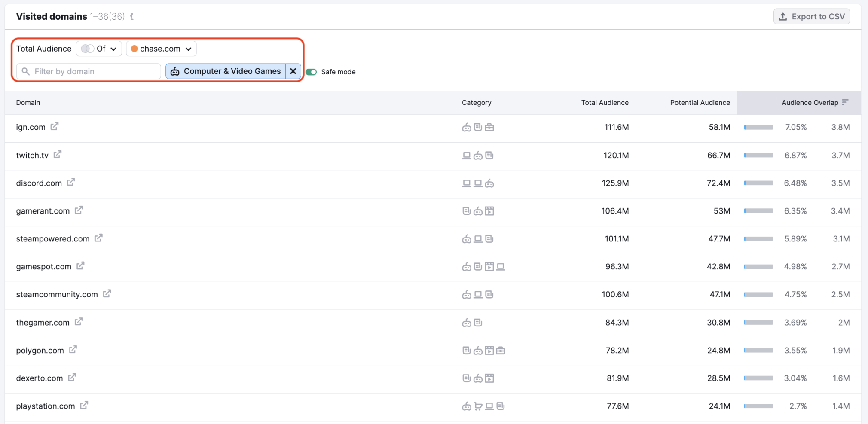Viewport: 868px width, 424px height.
Task: Open the thegamer.com domain link
Action: pos(43,323)
